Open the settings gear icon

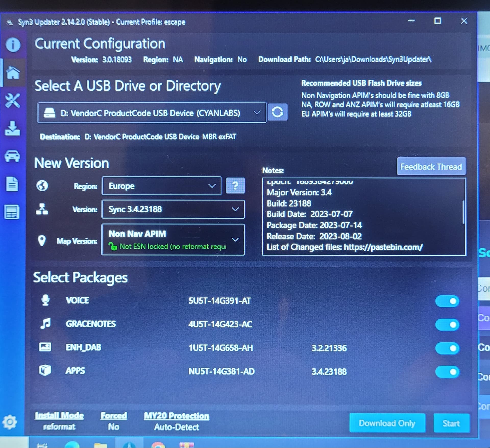pyautogui.click(x=10, y=422)
